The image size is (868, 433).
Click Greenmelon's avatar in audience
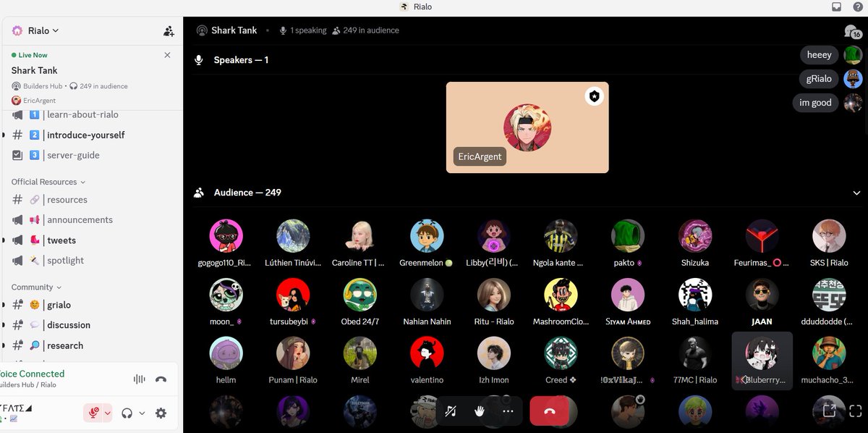tap(427, 236)
